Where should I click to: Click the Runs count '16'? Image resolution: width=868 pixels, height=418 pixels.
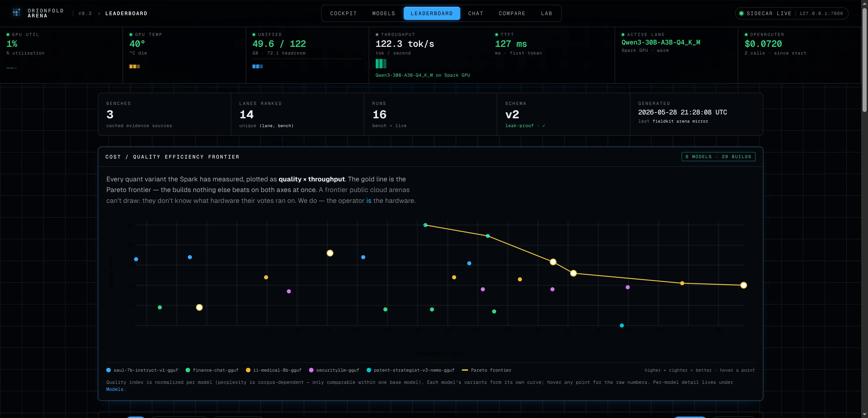pyautogui.click(x=379, y=115)
